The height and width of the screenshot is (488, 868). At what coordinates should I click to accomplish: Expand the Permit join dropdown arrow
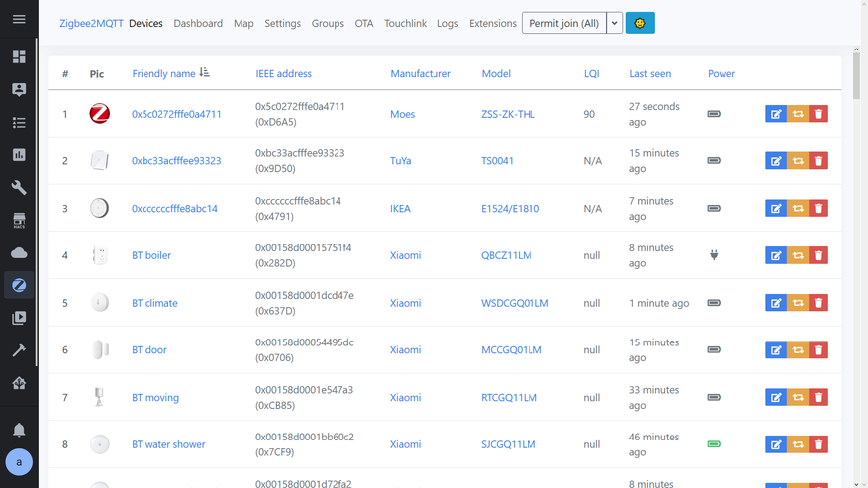click(x=614, y=23)
